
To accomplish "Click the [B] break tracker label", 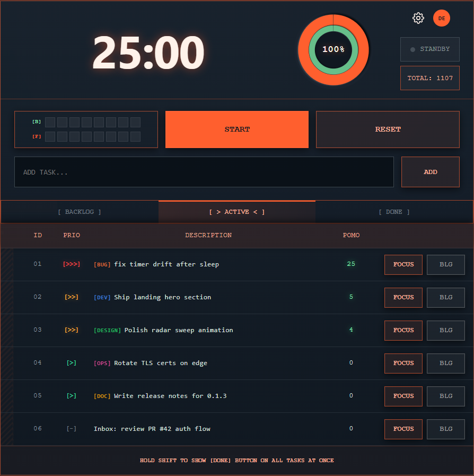I will [x=37, y=122].
